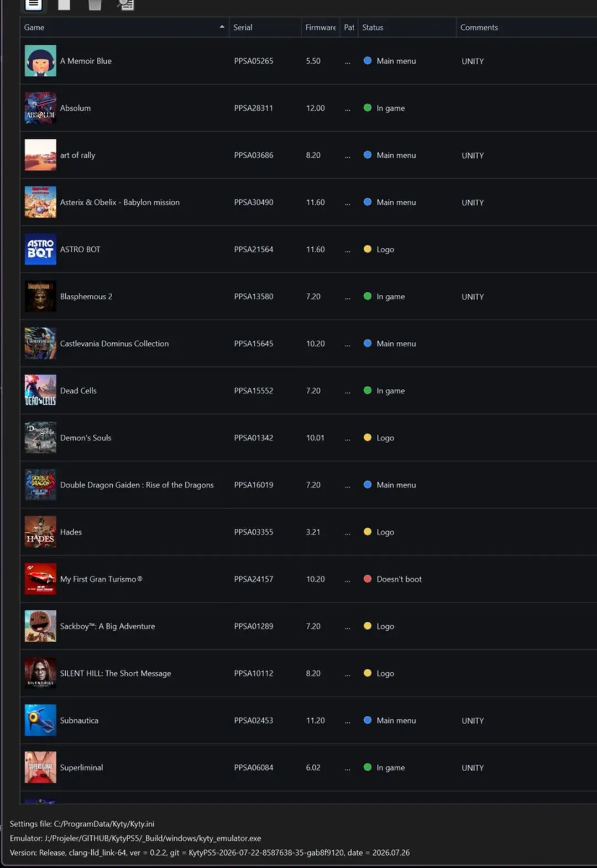Sort by the Game column header
The width and height of the screenshot is (597, 868).
[x=124, y=27]
